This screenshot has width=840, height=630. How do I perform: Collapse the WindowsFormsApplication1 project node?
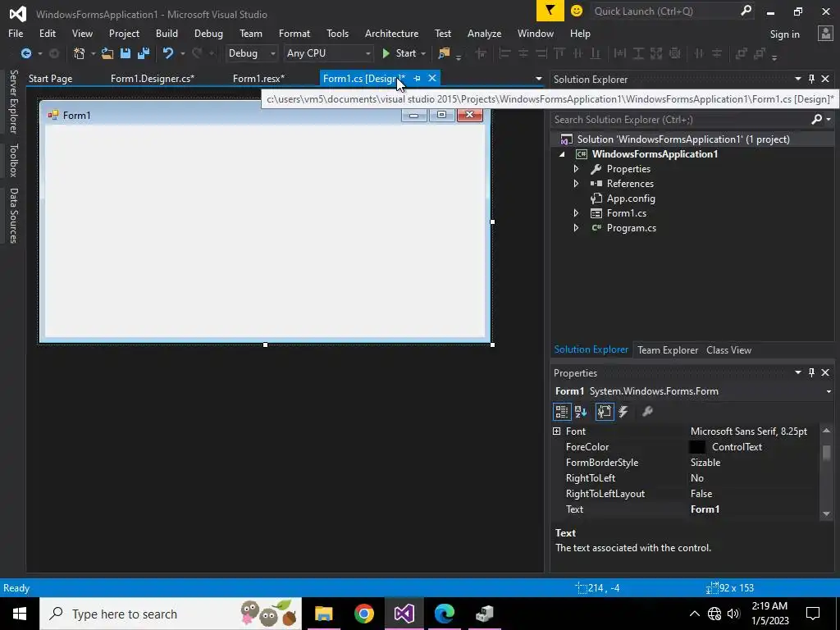562,154
